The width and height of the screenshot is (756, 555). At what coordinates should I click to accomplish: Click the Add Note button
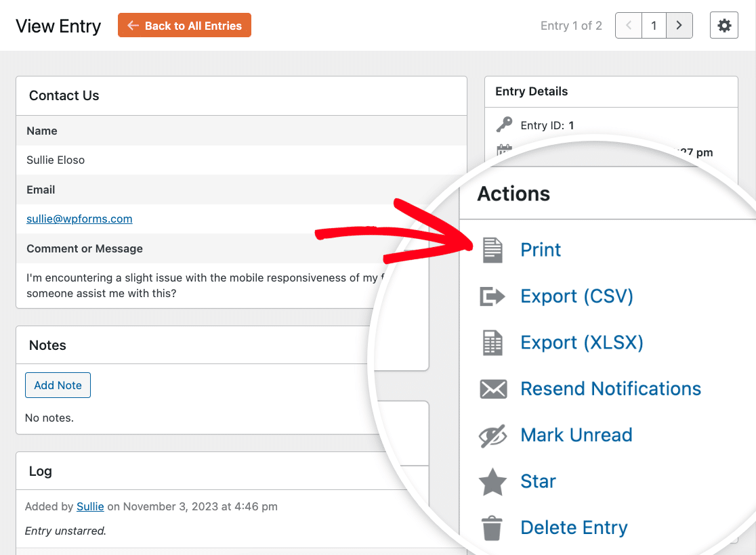(x=58, y=385)
